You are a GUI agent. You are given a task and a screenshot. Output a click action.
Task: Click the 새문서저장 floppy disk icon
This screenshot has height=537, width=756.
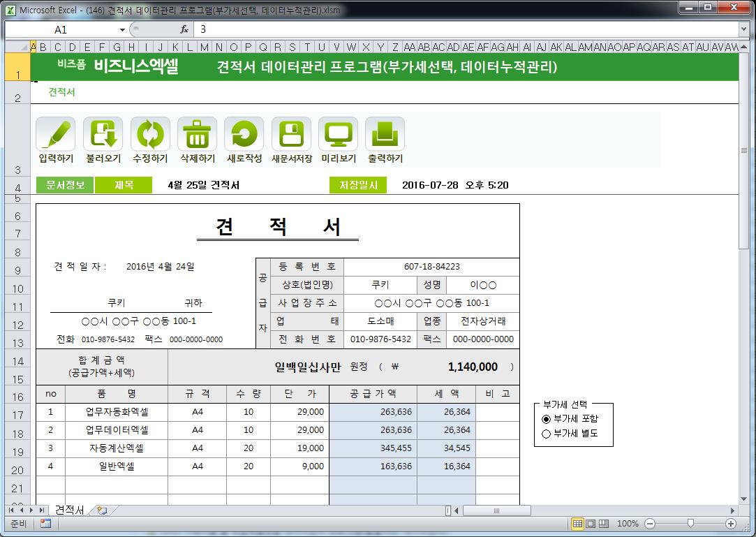(291, 134)
